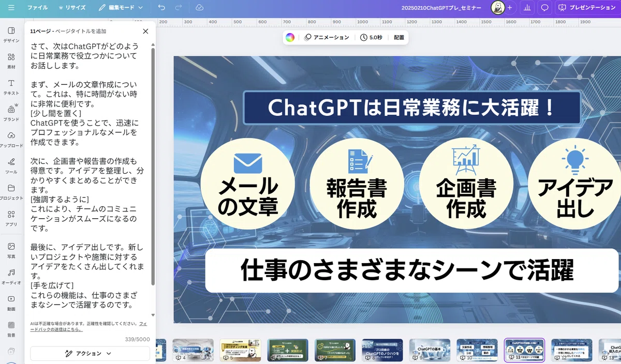This screenshot has height=364, width=621.
Task: Open the テキスト text panel
Action: pyautogui.click(x=11, y=87)
